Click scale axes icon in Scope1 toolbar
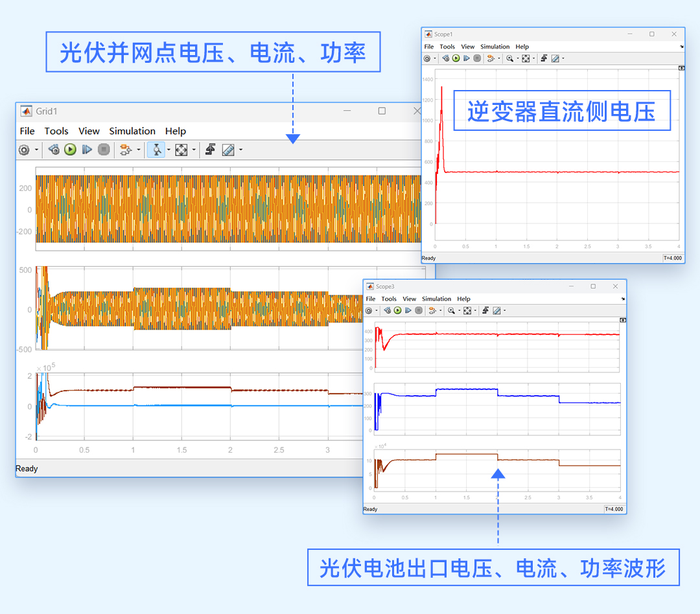 [x=526, y=58]
